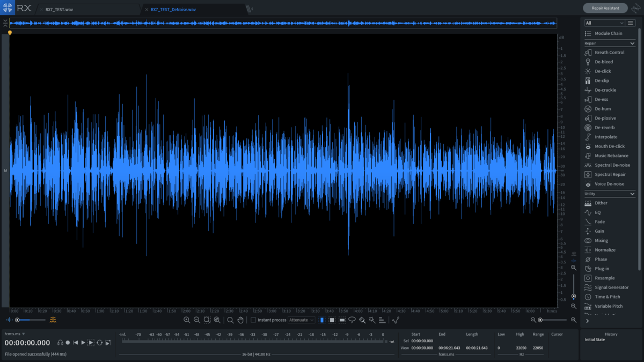Image resolution: width=644 pixels, height=362 pixels.
Task: Adjust the spectrogram/waveform opacity slider
Action: click(x=30, y=320)
